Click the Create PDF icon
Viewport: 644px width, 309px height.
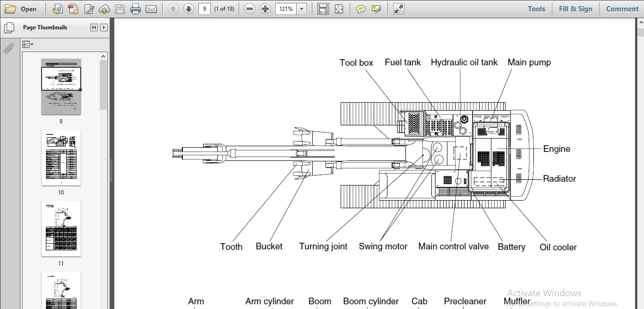click(x=73, y=9)
